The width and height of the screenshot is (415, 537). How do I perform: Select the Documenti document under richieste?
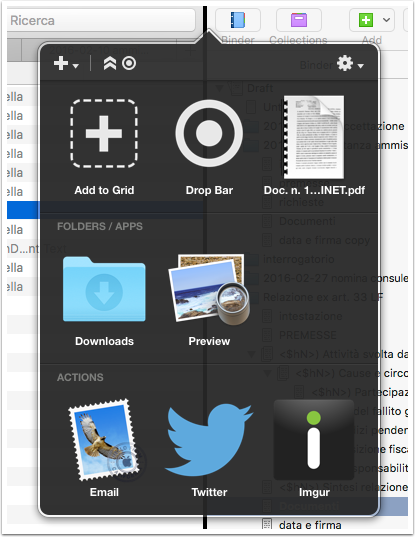(307, 221)
